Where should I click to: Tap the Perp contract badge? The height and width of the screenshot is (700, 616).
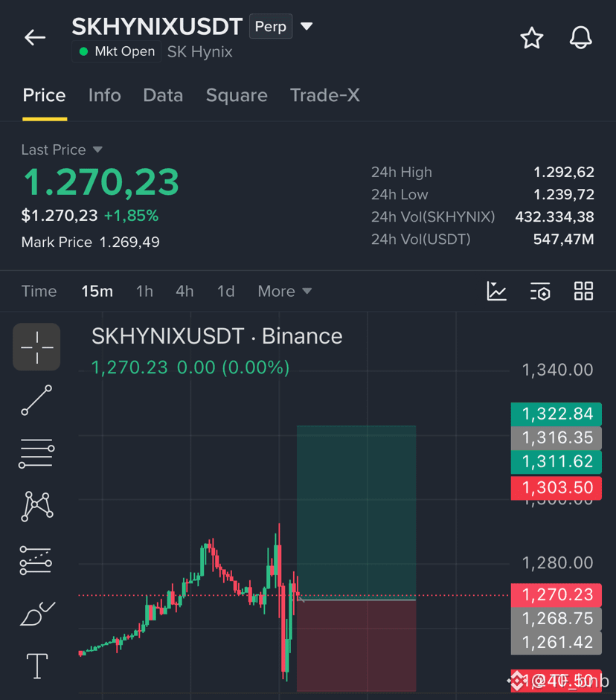pos(271,26)
